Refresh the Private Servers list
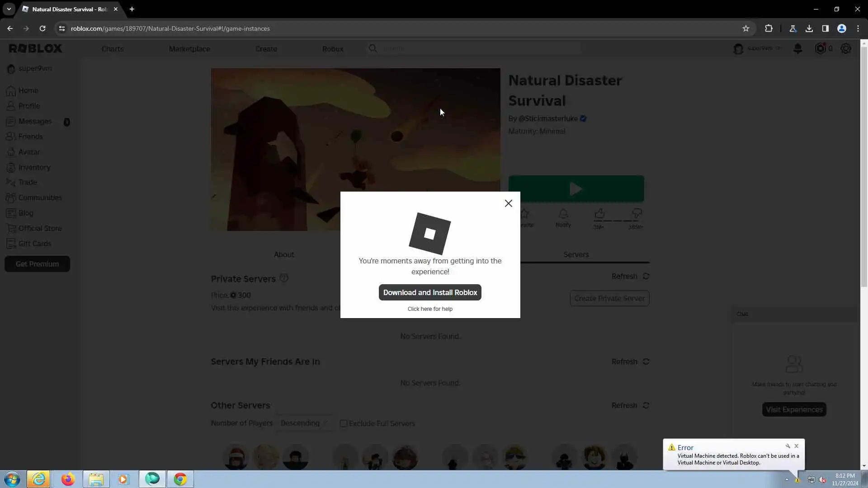Screen dimensions: 868x488 (x=630, y=276)
